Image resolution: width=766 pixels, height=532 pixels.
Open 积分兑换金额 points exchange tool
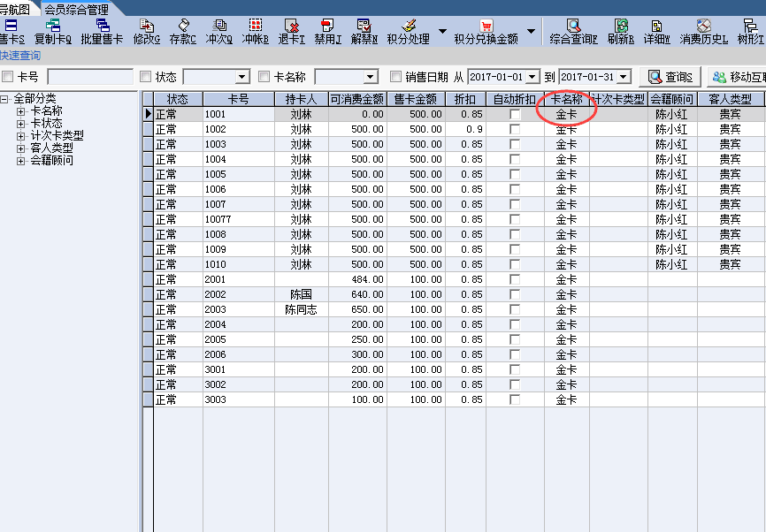[486, 32]
